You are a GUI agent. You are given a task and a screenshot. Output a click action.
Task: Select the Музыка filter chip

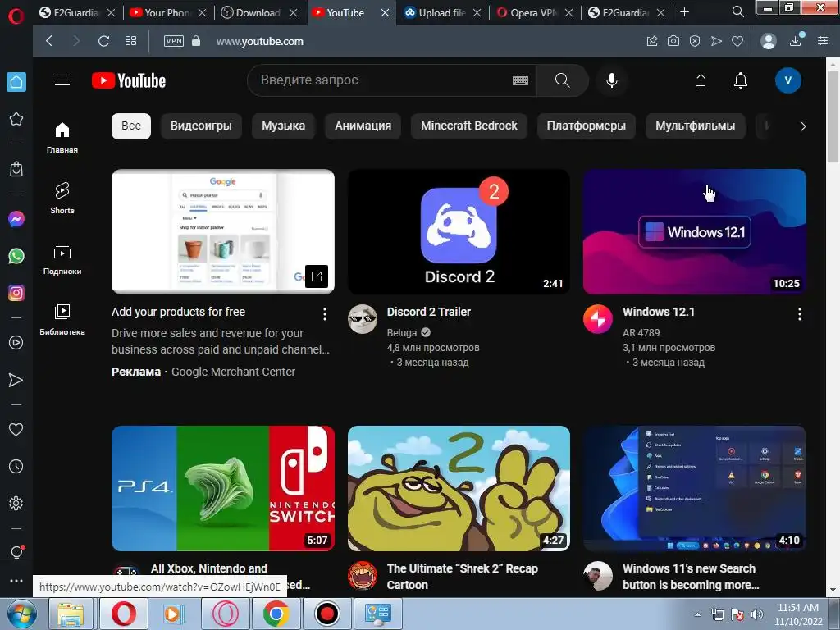pyautogui.click(x=283, y=126)
